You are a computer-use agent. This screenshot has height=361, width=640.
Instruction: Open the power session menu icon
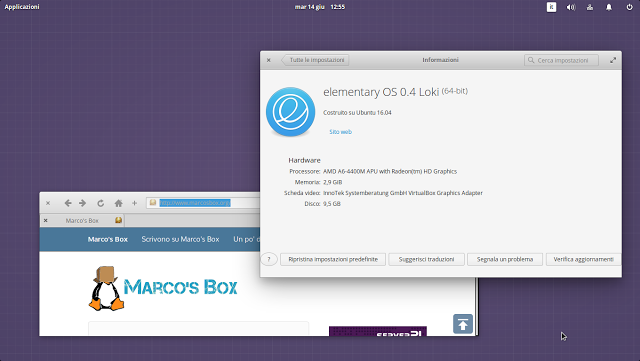[x=629, y=7]
